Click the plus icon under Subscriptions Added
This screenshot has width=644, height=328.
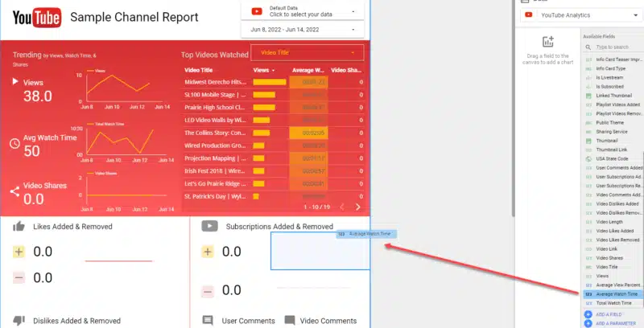[x=208, y=252]
